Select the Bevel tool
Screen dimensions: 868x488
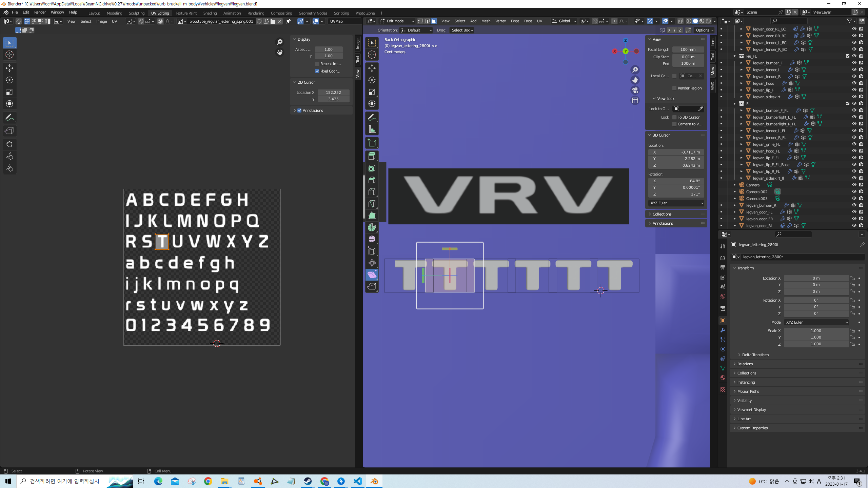[372, 180]
